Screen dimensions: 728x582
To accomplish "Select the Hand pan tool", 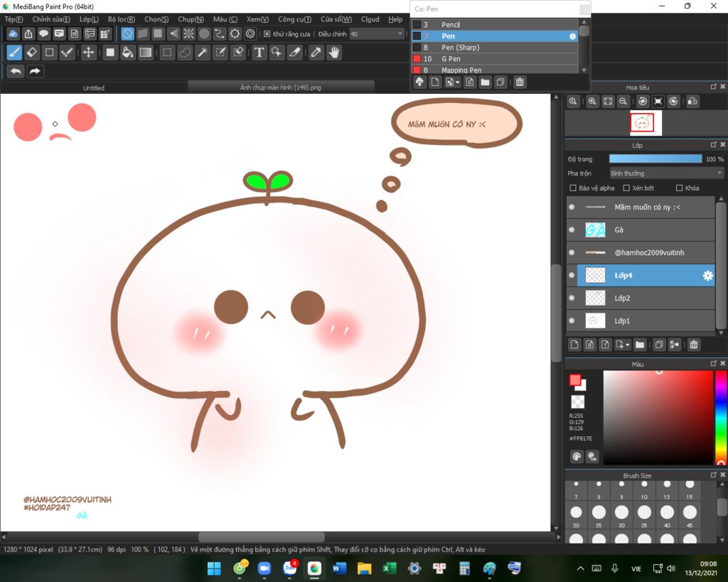I will pyautogui.click(x=334, y=53).
